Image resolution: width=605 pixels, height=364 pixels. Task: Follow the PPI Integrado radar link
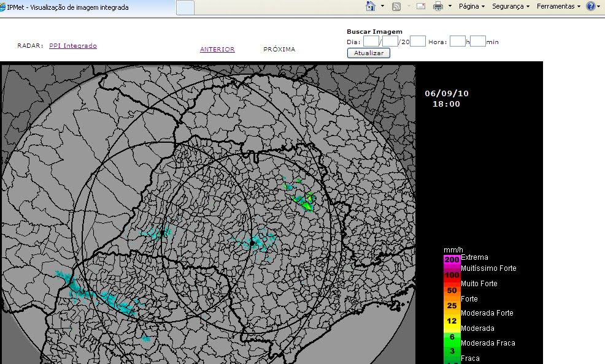coord(73,45)
